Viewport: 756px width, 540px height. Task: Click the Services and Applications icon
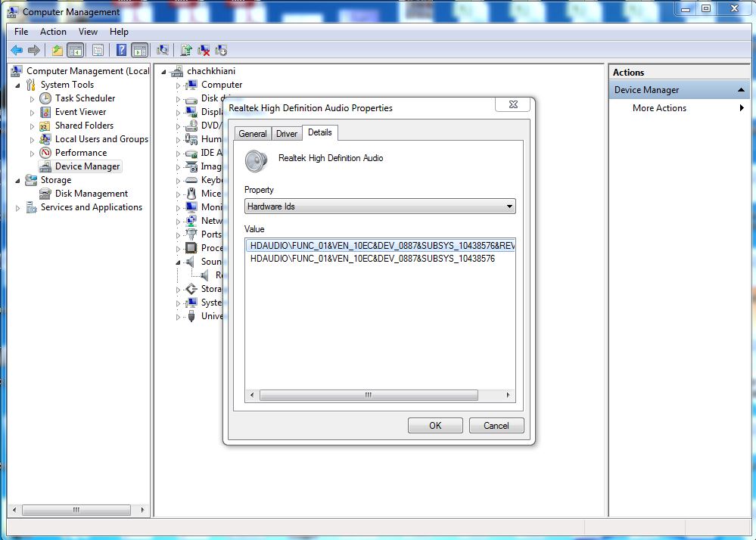31,207
